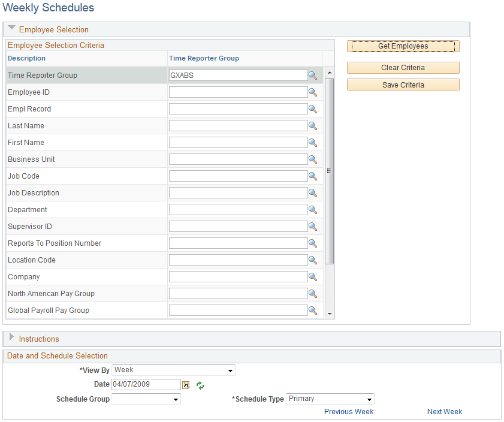This screenshot has width=504, height=422.
Task: Open lookup icon for Job Code
Action: pyautogui.click(x=313, y=176)
